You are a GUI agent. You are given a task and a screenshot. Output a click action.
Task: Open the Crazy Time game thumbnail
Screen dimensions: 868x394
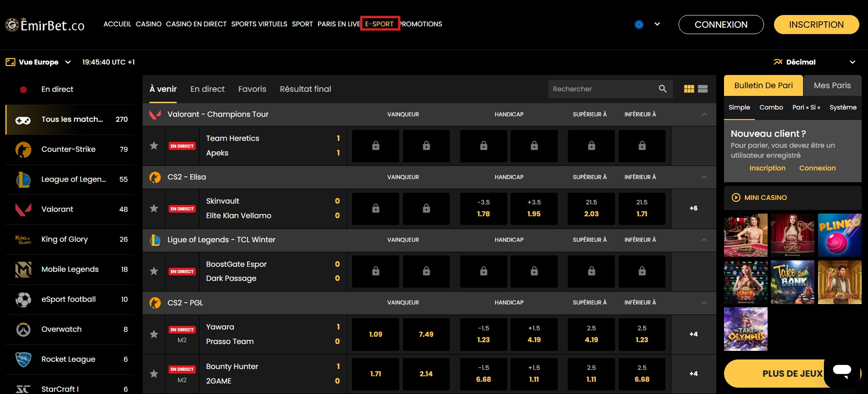click(746, 282)
